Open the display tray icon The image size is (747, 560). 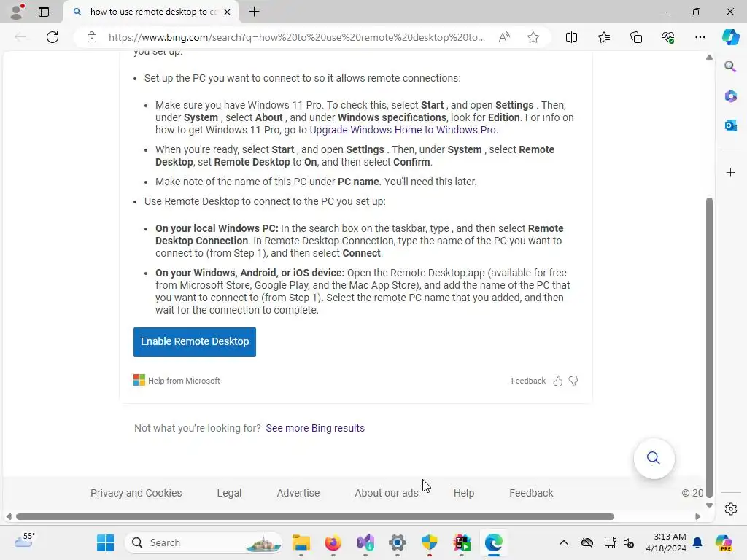pos(610,542)
